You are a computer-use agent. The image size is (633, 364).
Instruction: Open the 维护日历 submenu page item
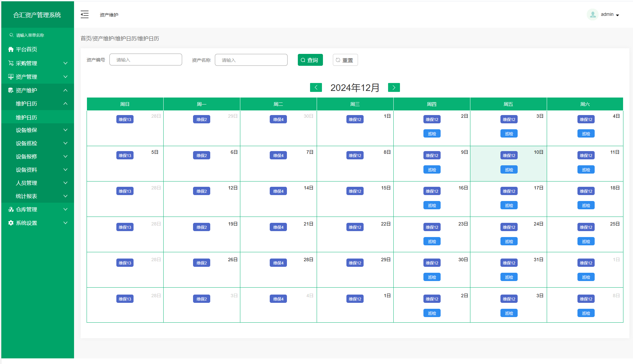coord(26,117)
